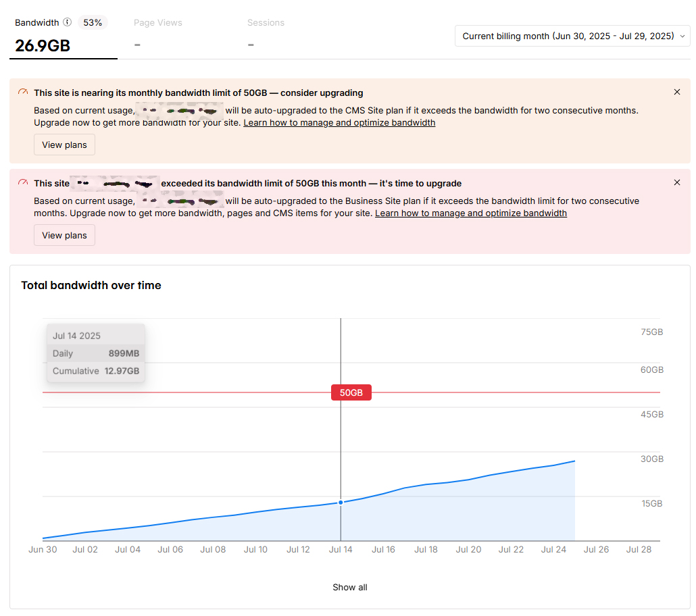Viewport: 696px width, 616px height.
Task: Click View plans in the nearing-limit banner
Action: [x=64, y=145]
